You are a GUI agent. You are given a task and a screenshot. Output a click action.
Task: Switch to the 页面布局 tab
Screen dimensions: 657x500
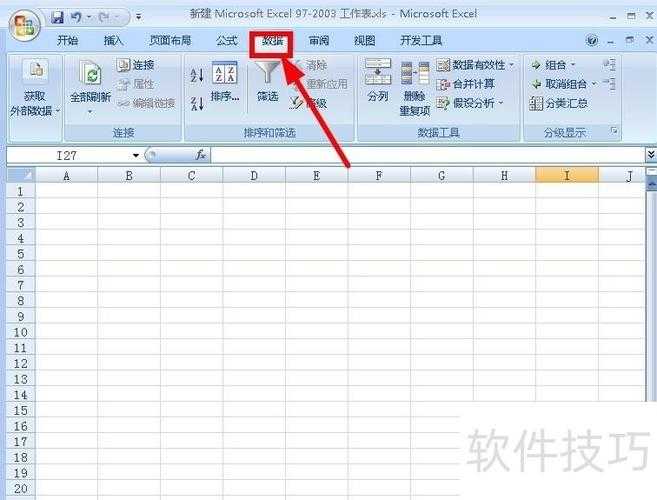170,40
